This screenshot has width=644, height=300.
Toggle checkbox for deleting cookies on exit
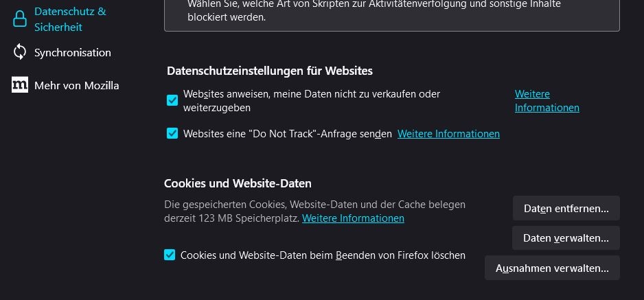[x=170, y=255]
